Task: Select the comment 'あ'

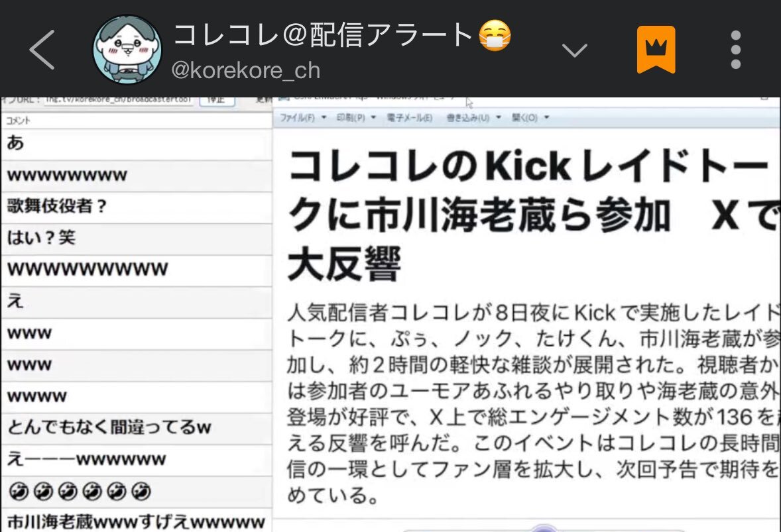Action: 137,144
